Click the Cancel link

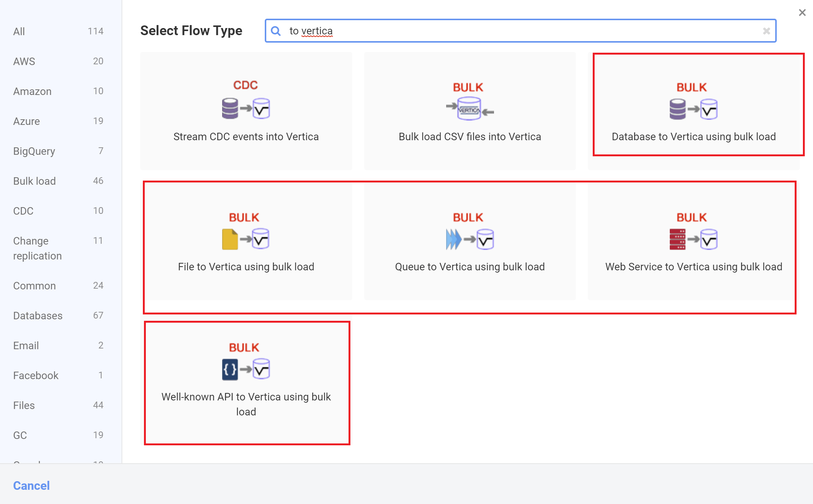pos(31,485)
